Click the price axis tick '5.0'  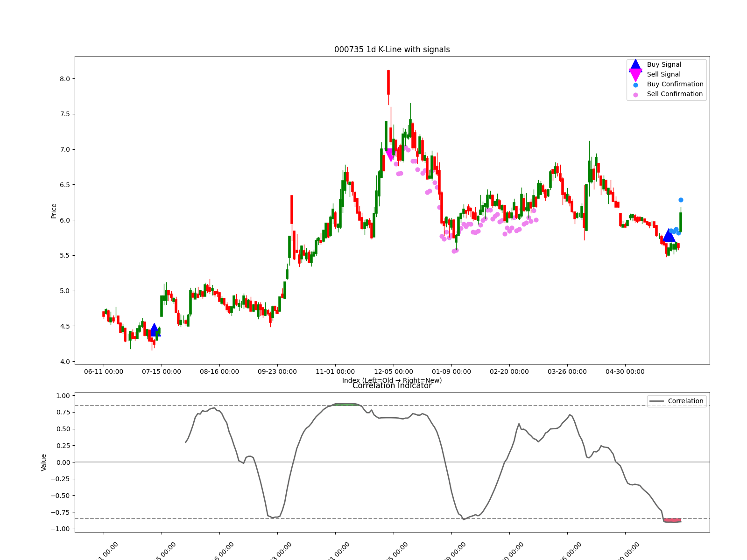[x=65, y=291]
